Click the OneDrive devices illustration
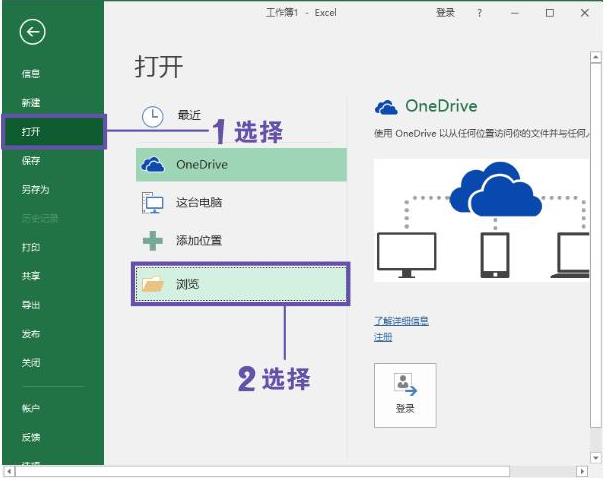The width and height of the screenshot is (610, 485). click(x=482, y=220)
